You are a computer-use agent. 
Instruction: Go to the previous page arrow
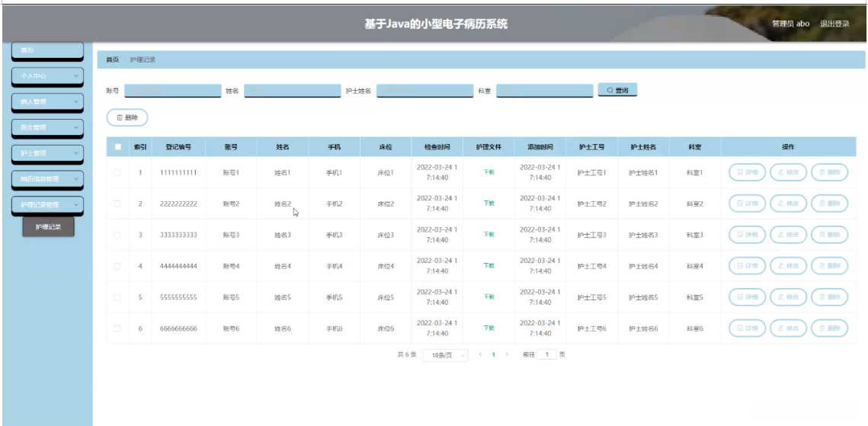480,354
